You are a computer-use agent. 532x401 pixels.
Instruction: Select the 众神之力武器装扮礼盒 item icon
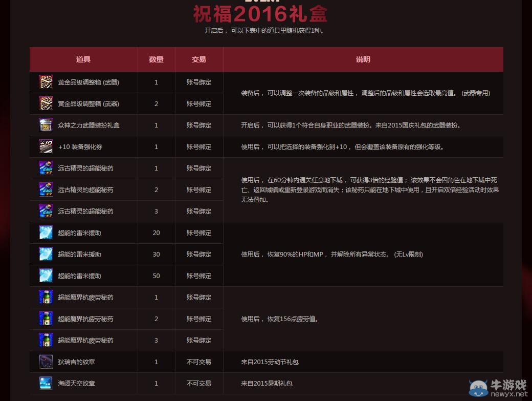click(46, 125)
